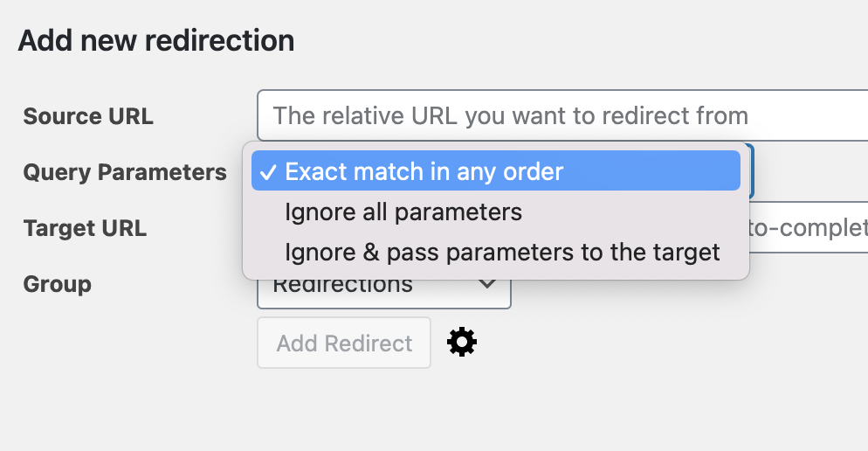This screenshot has height=451, width=868.
Task: Click the checkmark beside Exact match option
Action: 268,172
